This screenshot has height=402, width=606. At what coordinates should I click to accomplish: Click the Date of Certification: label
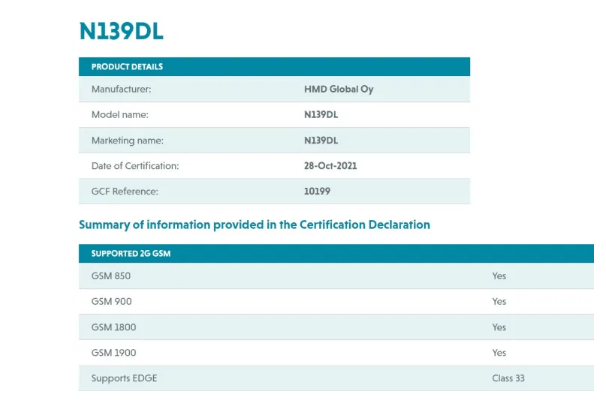135,166
